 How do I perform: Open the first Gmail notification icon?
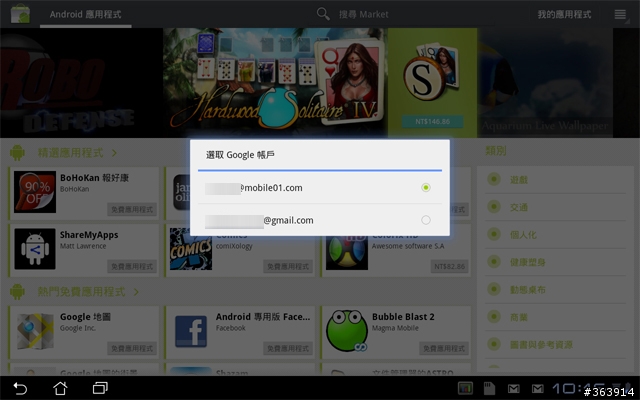click(513, 389)
